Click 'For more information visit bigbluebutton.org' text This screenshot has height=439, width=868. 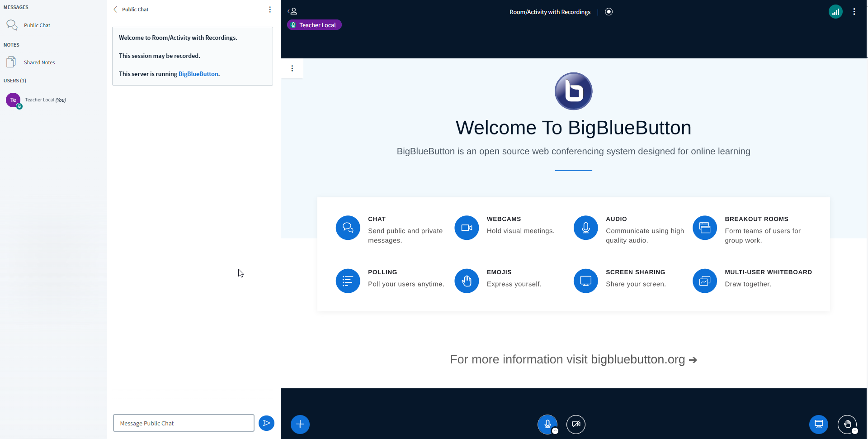573,359
